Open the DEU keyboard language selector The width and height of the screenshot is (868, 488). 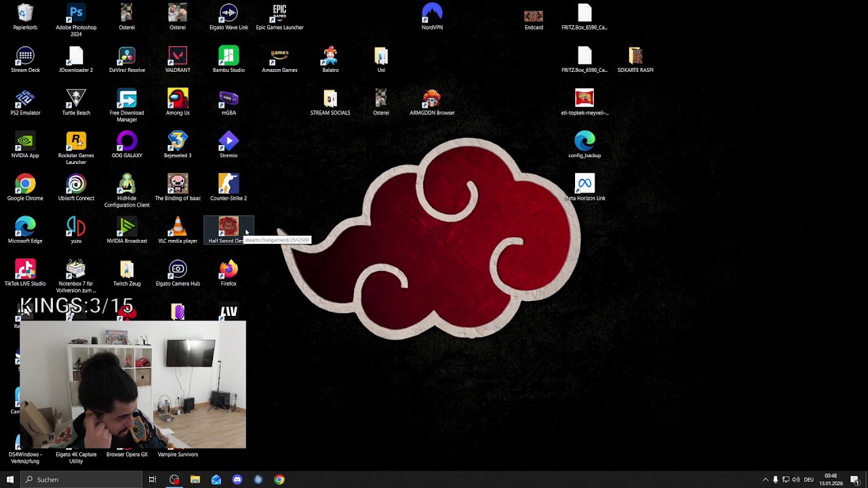coord(808,479)
